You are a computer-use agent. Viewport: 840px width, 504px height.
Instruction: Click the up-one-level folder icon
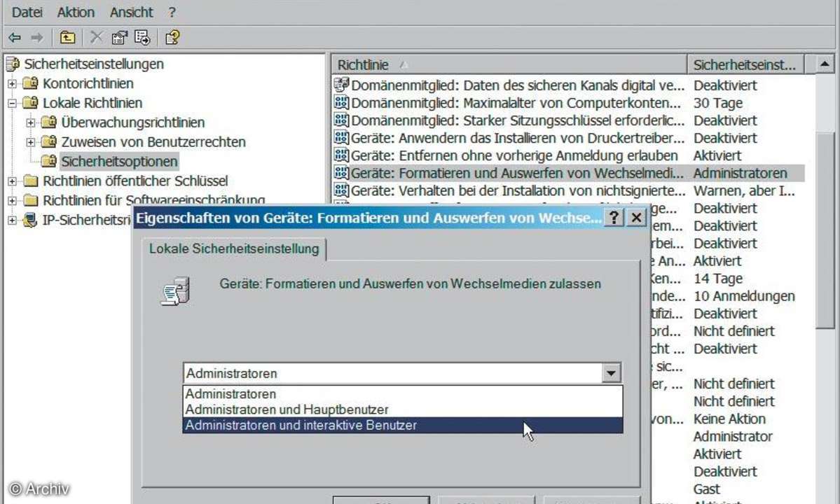67,37
